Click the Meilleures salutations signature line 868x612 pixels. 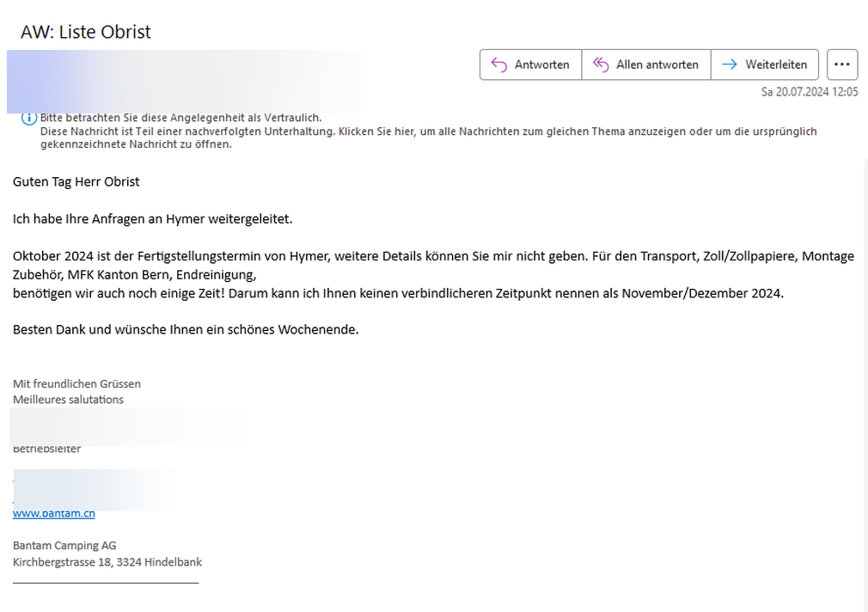(x=68, y=400)
